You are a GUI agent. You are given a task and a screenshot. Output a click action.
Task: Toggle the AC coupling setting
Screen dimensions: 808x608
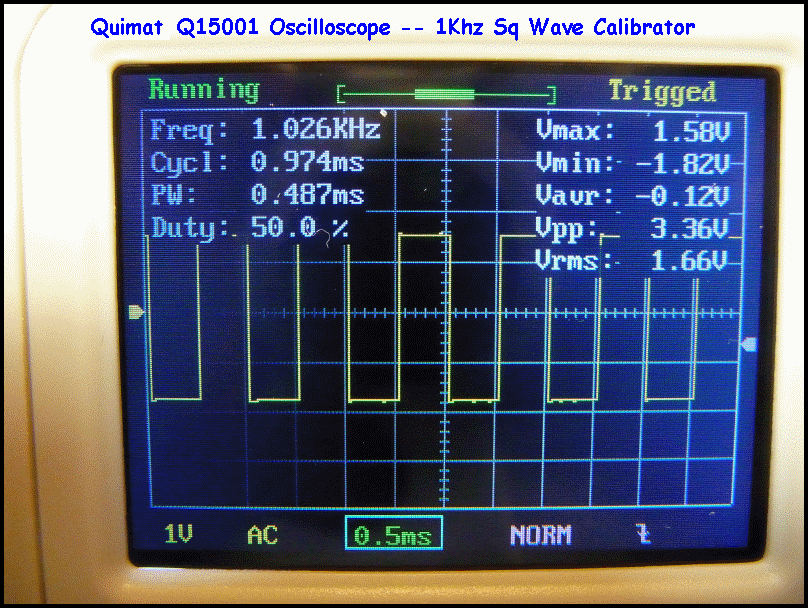(x=262, y=535)
